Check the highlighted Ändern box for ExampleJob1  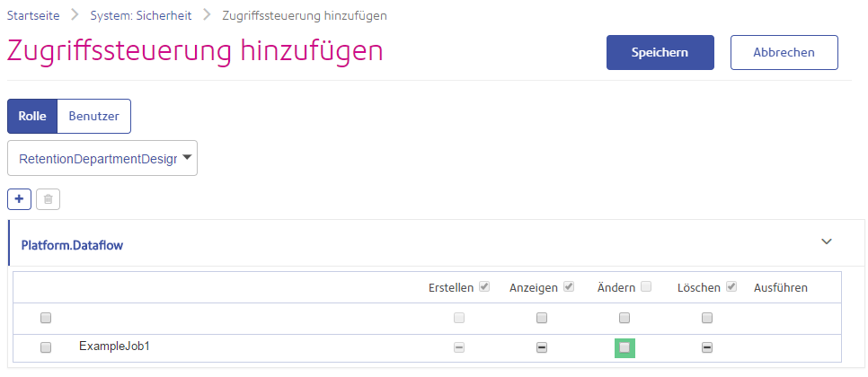624,347
